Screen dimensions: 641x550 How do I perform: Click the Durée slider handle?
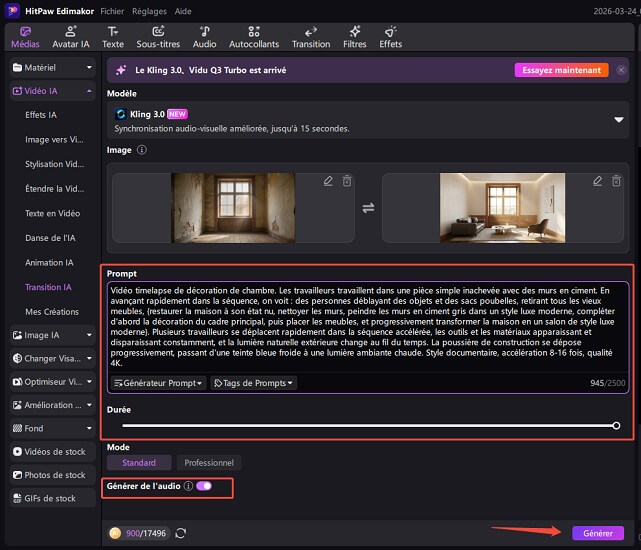[x=616, y=426]
